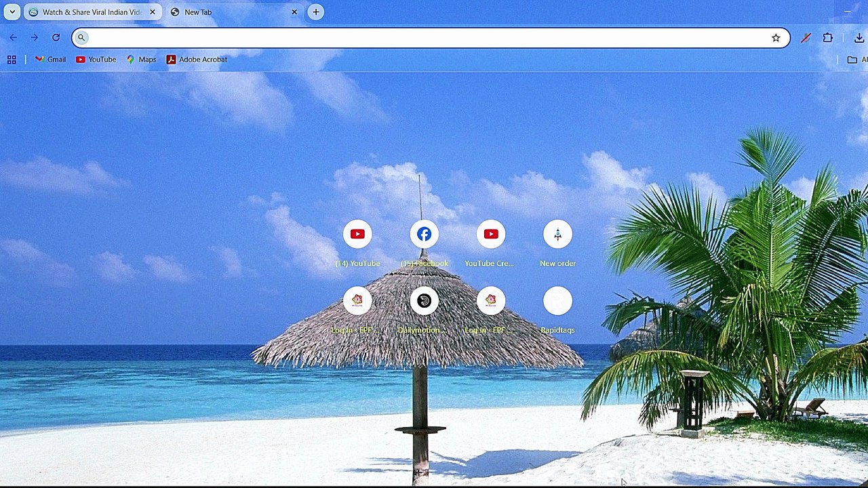Viewport: 868px width, 488px height.
Task: Open the All Bookmarks folder
Action: click(x=857, y=60)
